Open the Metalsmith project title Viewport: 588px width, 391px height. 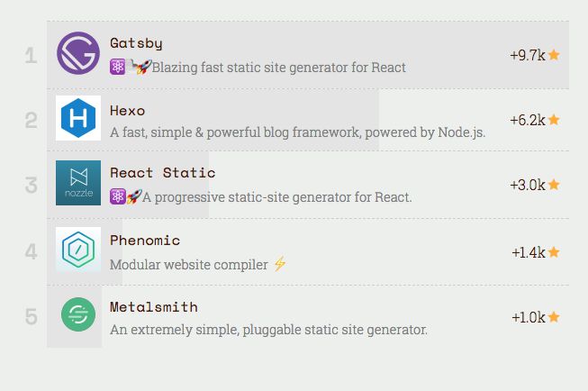coord(154,307)
